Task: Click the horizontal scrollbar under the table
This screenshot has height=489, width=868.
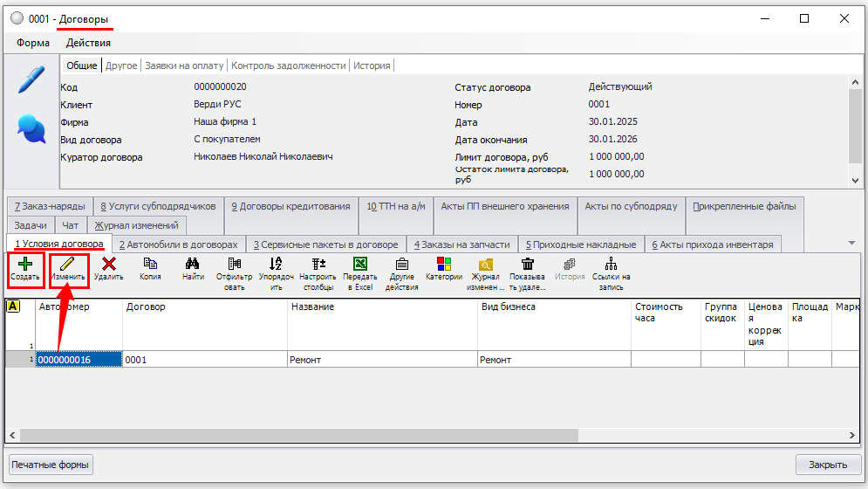Action: 297,435
